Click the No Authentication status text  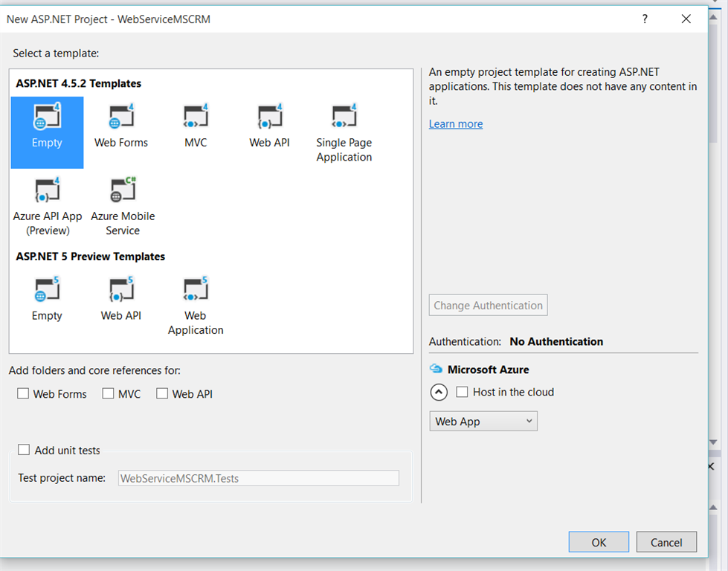point(556,342)
